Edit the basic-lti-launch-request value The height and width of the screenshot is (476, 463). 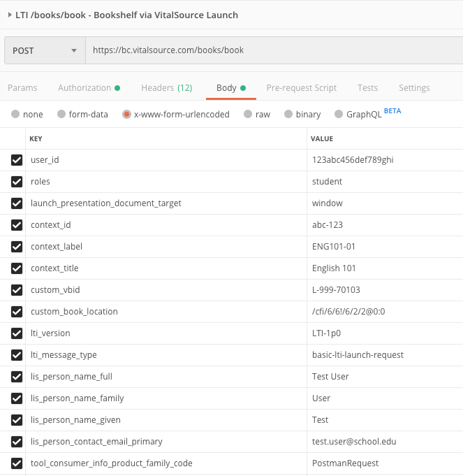385,355
